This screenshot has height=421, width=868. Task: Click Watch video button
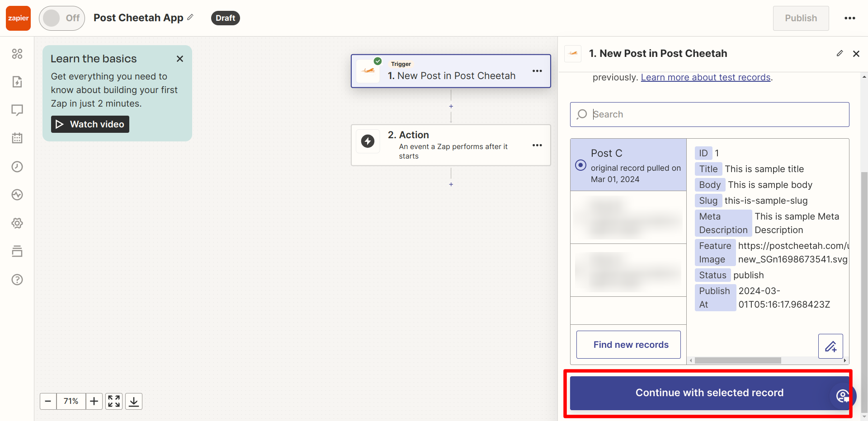point(90,124)
